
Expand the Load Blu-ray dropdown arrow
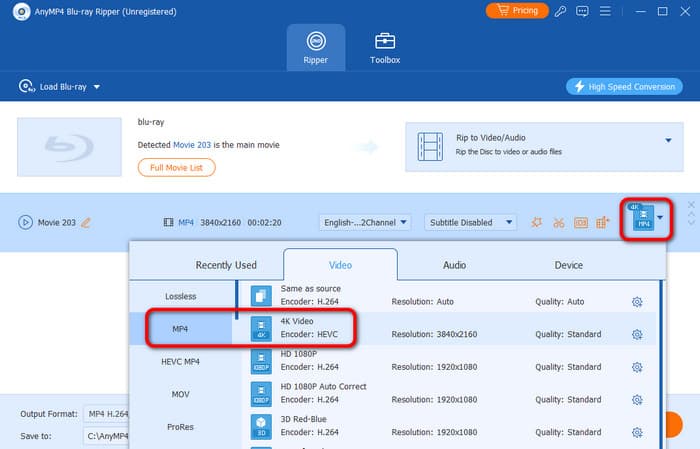[x=97, y=87]
